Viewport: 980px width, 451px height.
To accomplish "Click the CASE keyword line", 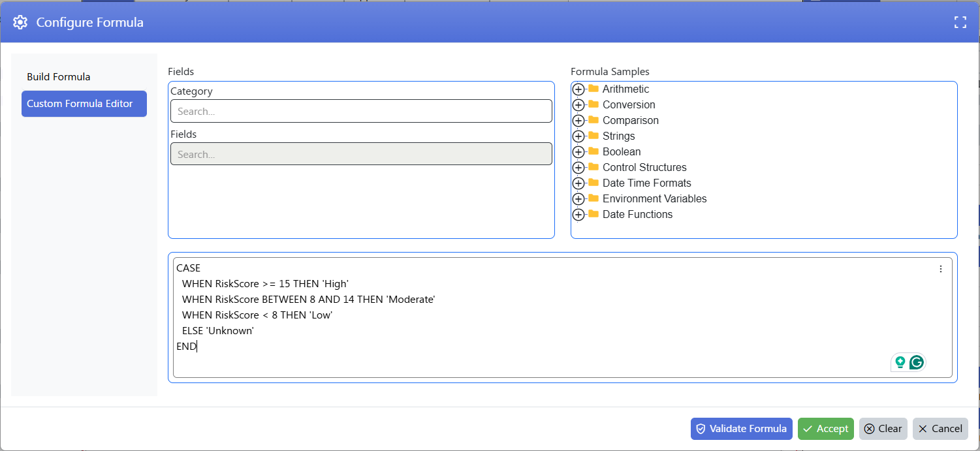I will [188, 268].
